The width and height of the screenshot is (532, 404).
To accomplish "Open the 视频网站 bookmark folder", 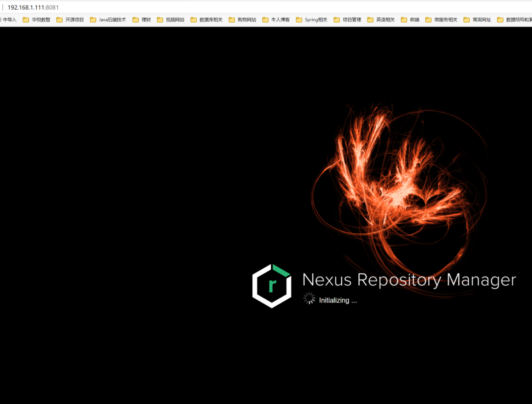I will [170, 20].
